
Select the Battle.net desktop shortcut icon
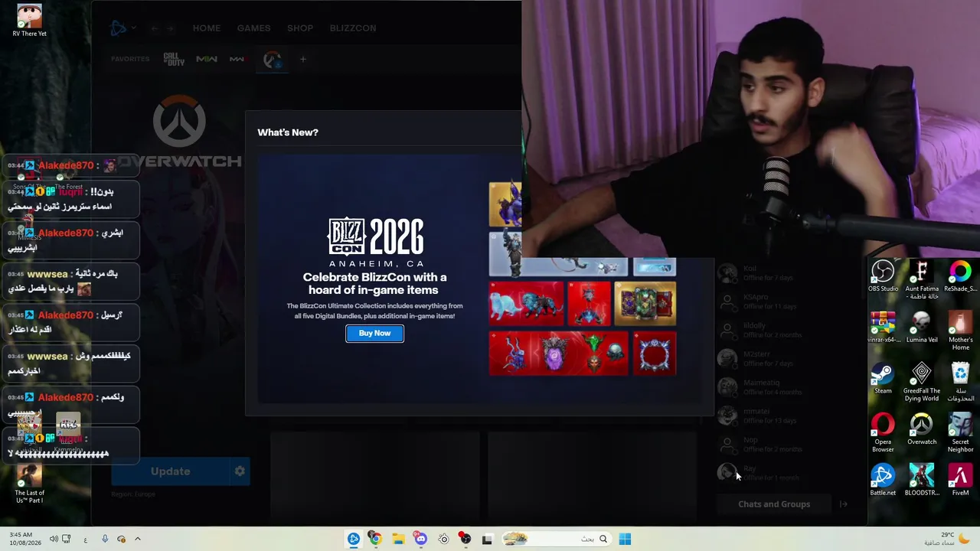click(x=883, y=481)
